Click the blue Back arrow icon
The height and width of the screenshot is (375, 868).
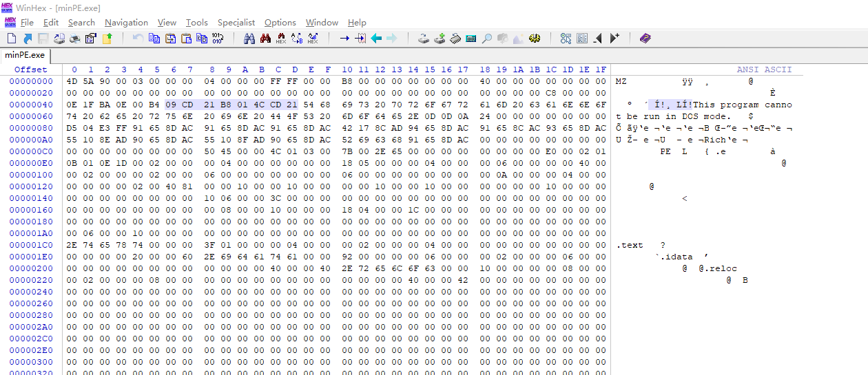pos(376,39)
